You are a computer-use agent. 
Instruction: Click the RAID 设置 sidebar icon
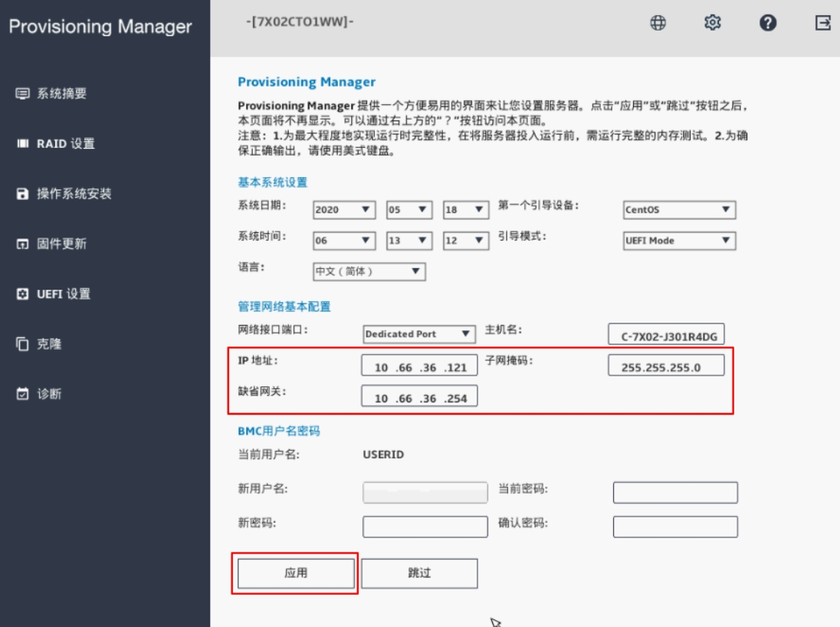click(22, 144)
